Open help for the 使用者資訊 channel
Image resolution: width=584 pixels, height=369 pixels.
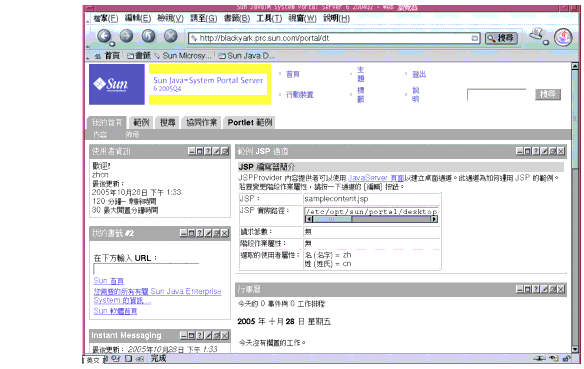[208, 151]
